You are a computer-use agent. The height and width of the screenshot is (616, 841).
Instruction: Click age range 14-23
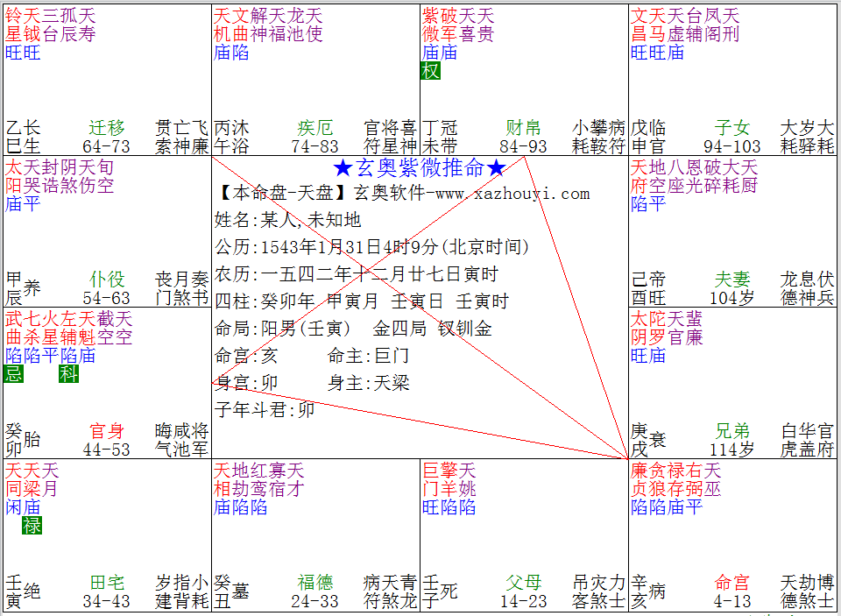coord(523,600)
